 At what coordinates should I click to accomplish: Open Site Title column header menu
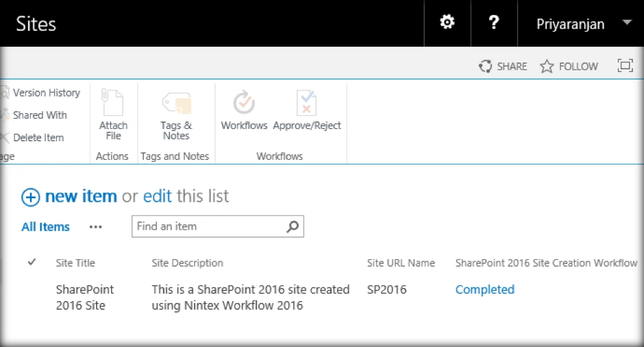[75, 263]
